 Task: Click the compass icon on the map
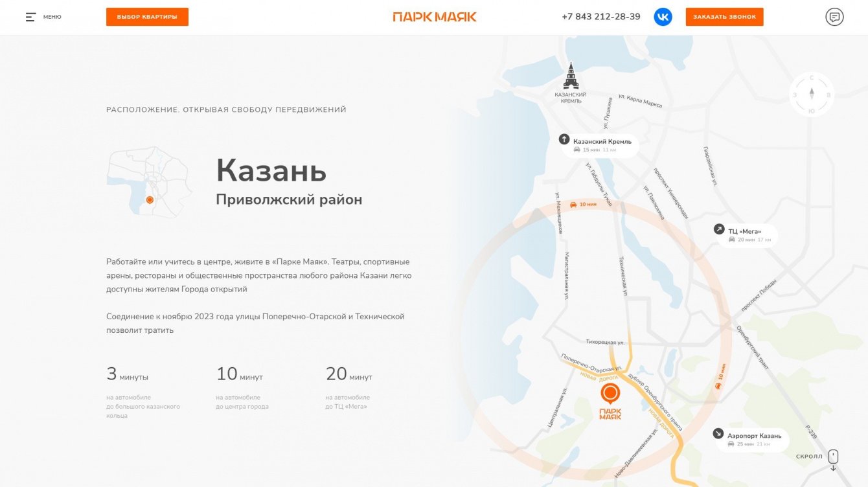812,95
